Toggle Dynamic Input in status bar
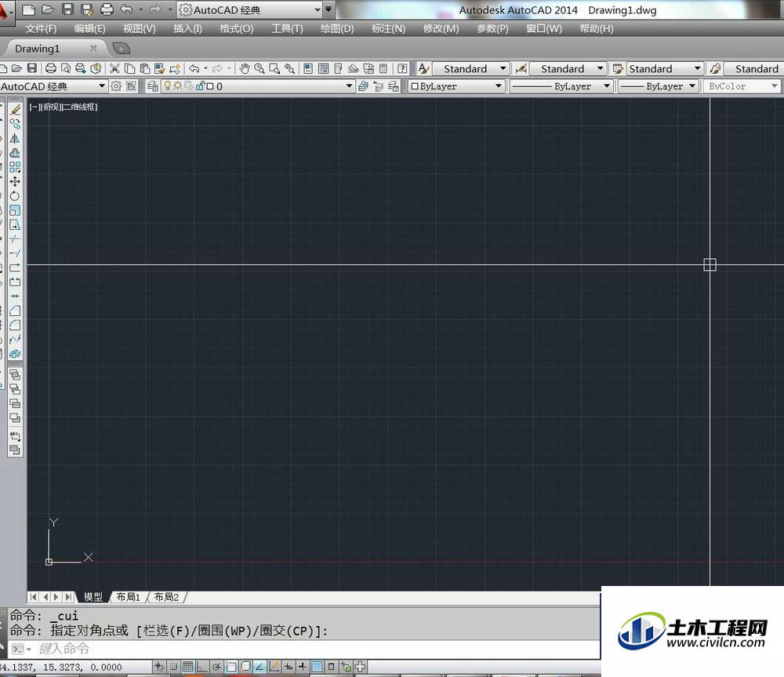The width and height of the screenshot is (784, 677). 289,667
